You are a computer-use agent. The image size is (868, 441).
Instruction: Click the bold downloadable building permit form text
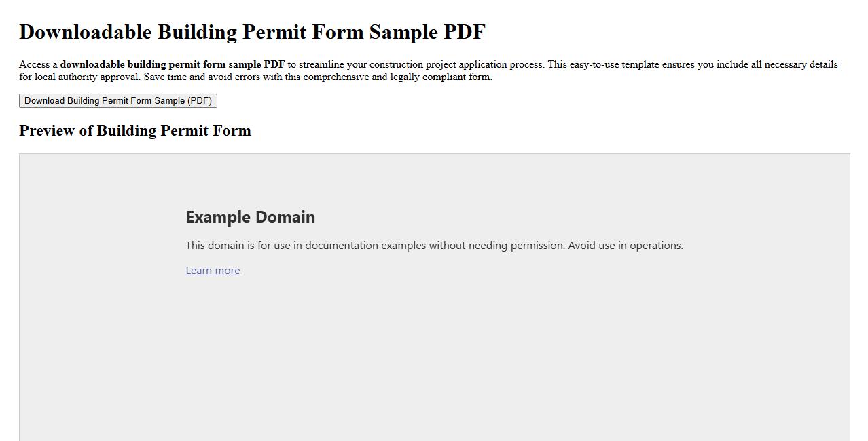tap(172, 64)
